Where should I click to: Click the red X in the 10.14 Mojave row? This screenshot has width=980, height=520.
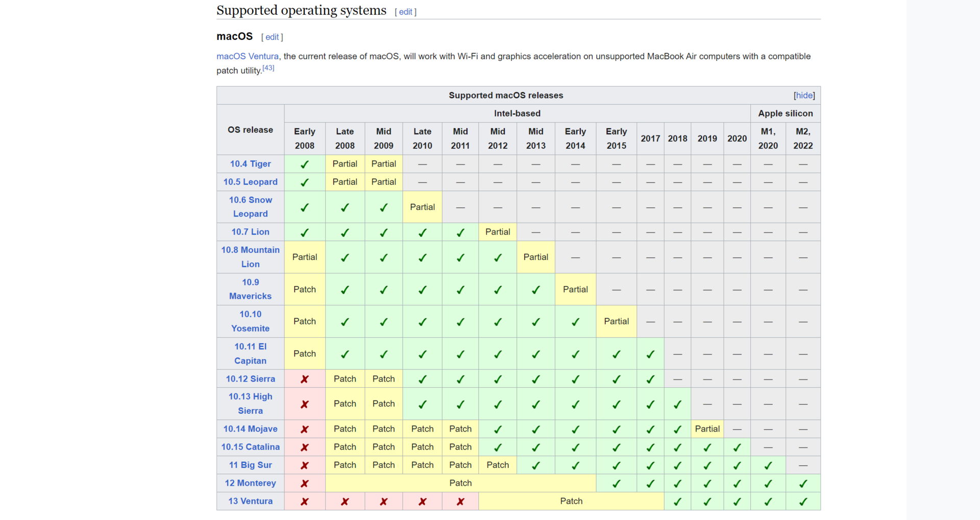[x=305, y=429]
